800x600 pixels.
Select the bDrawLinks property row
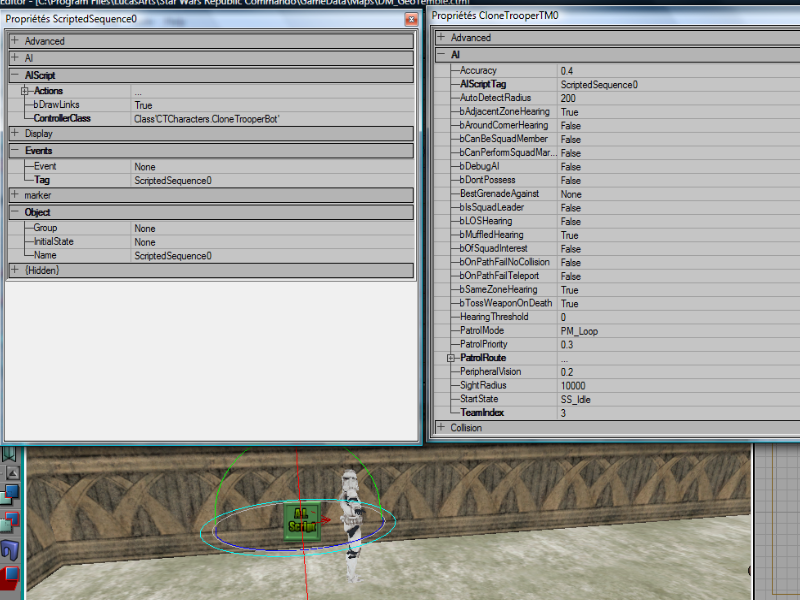coord(211,105)
